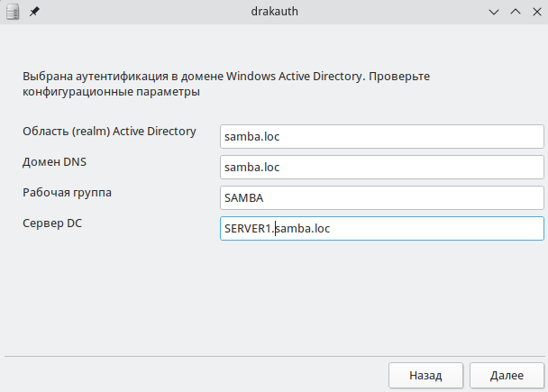Screen dimensions: 548x392
Task: Click the "Рабочая группа" label
Action: (68, 193)
